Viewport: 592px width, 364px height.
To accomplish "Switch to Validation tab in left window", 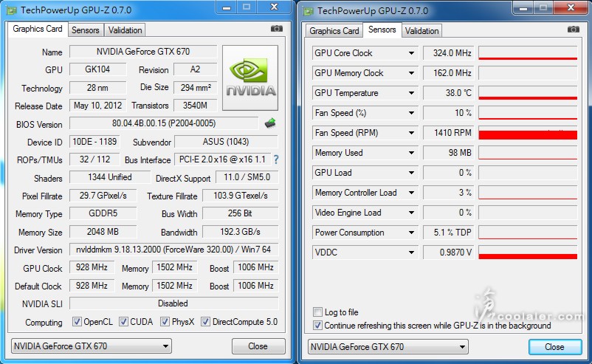I will 125,30.
